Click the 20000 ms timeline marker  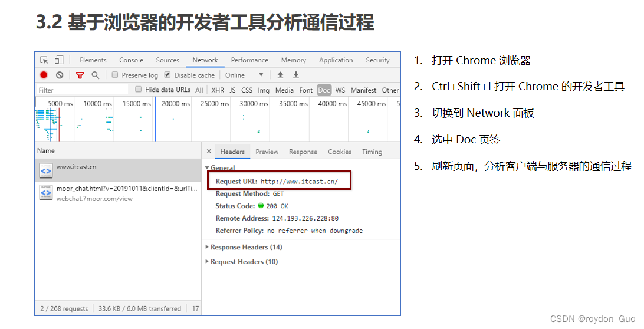pos(176,104)
